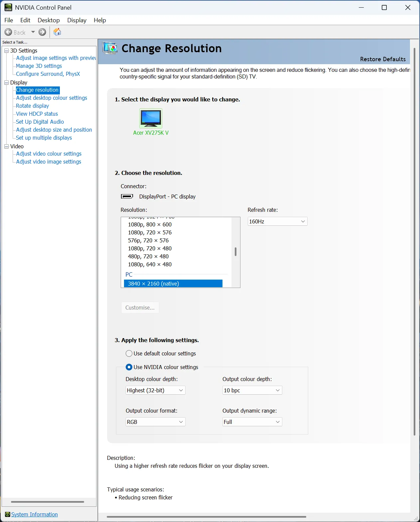The width and height of the screenshot is (420, 522).
Task: Select the Acer XV275K V monitor icon
Action: [151, 118]
